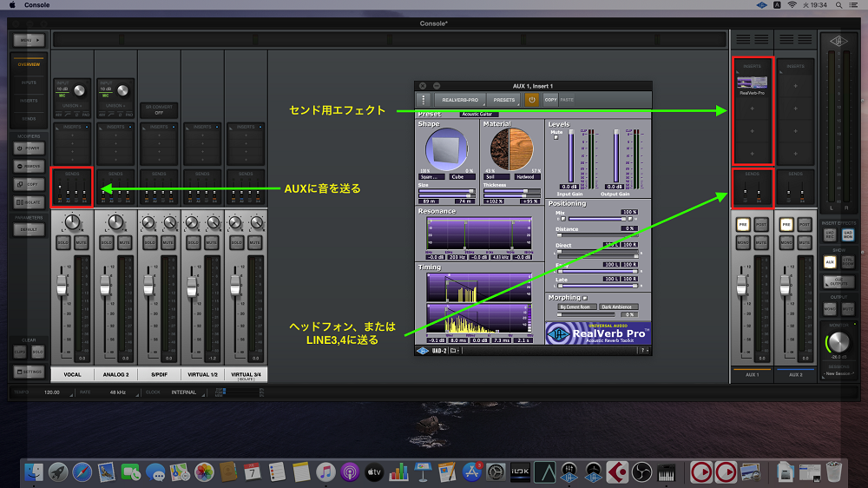
Task: Click the S/PDIF channel fader handle
Action: coord(148,285)
